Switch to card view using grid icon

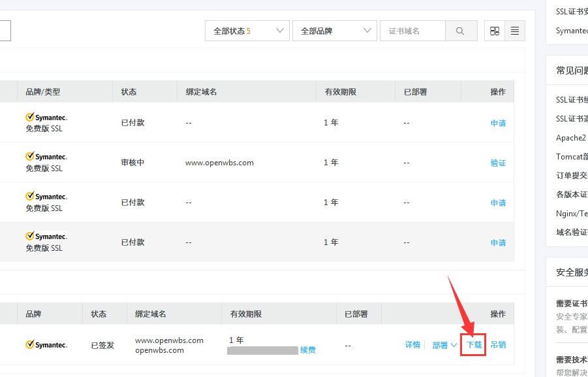[495, 30]
